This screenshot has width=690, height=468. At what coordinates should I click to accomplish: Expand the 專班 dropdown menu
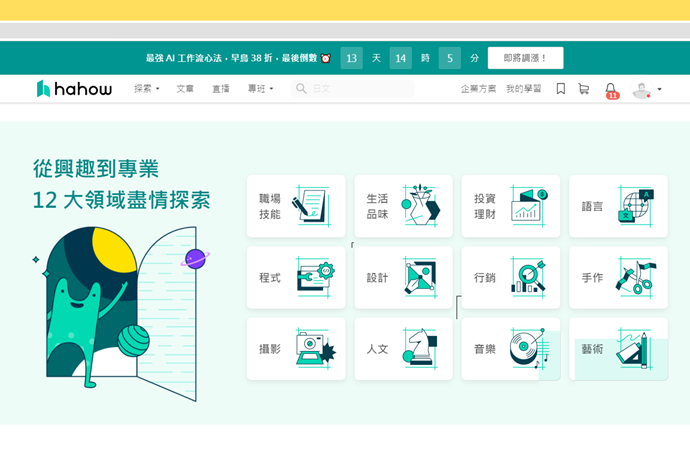(x=260, y=89)
